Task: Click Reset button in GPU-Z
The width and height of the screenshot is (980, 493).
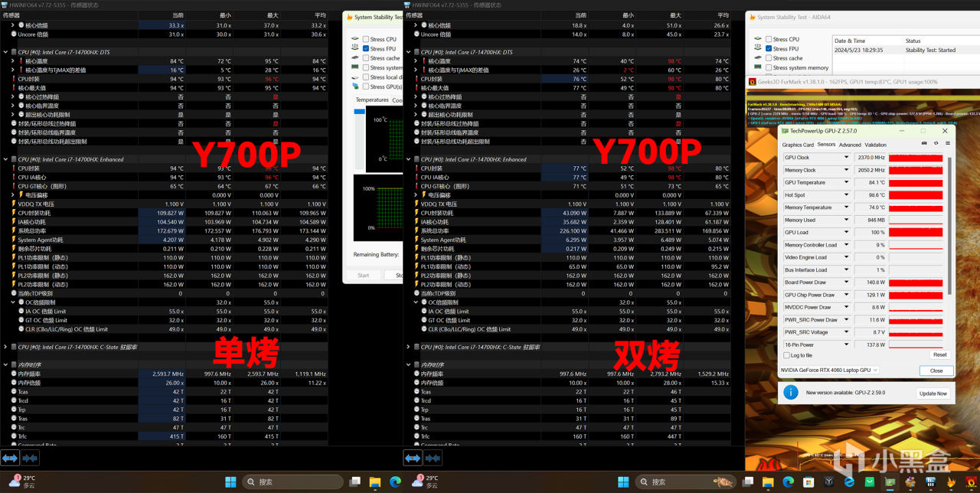Action: pos(939,355)
